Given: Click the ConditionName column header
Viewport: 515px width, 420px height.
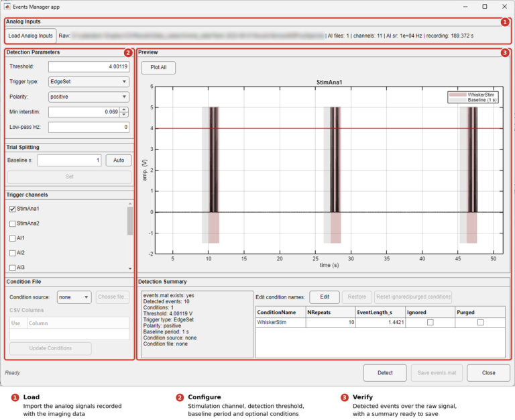Looking at the screenshot, I should click(x=281, y=312).
